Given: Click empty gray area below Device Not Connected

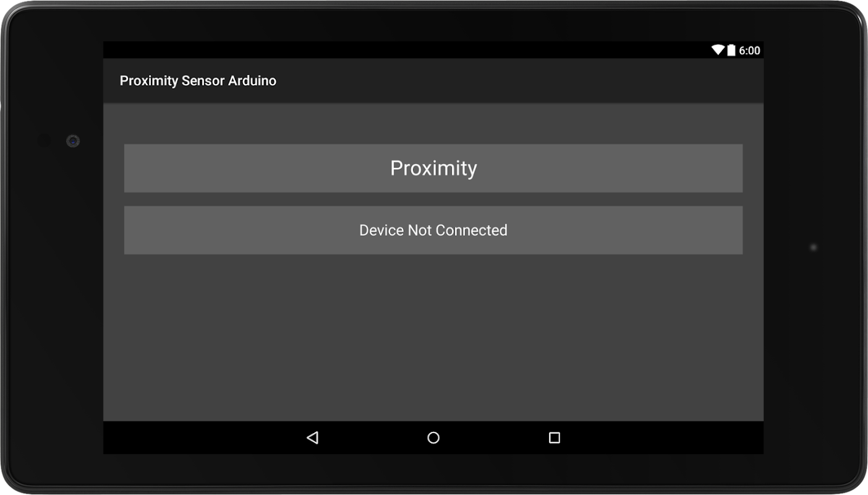Looking at the screenshot, I should pos(433,337).
